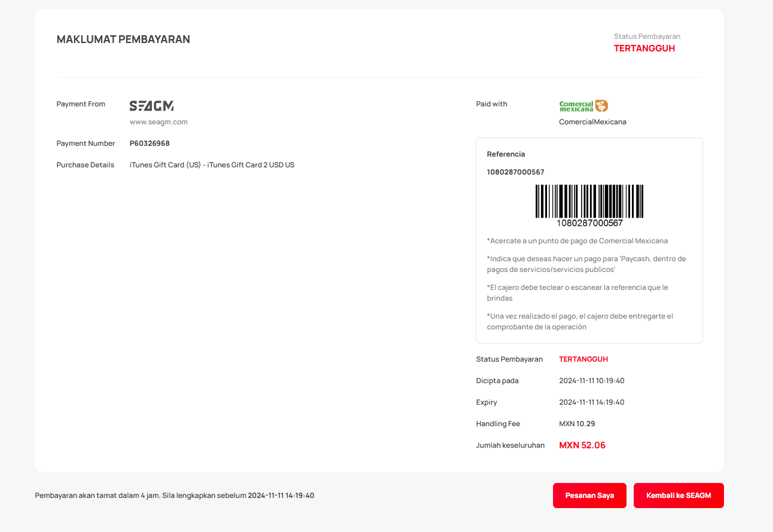Viewport: 773px width, 532px height.
Task: Click the MAKLUMAT PEMBAYARAN heading
Action: click(123, 39)
